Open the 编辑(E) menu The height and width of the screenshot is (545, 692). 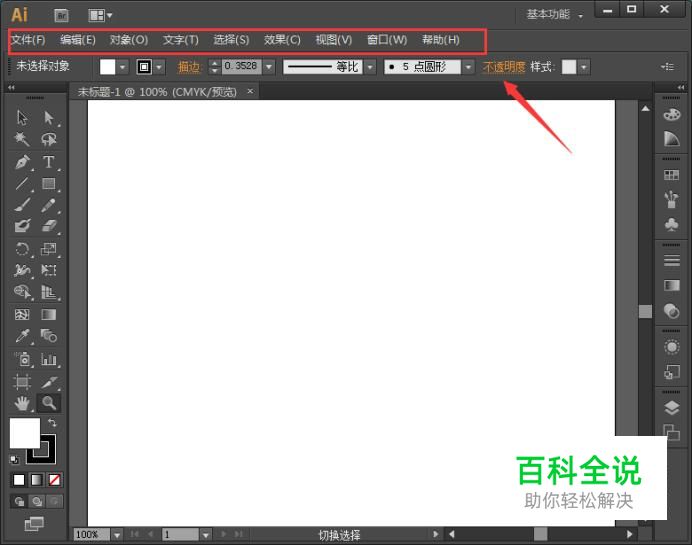pos(78,40)
